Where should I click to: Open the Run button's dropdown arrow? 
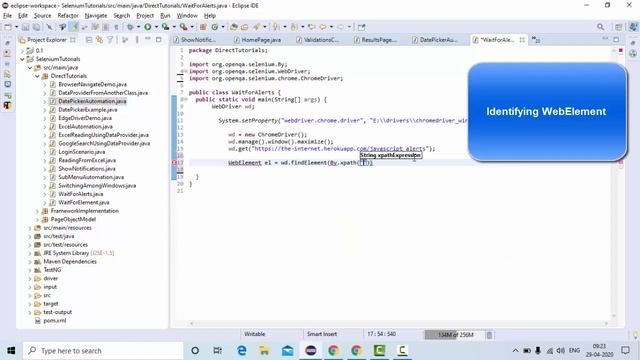coord(156,27)
